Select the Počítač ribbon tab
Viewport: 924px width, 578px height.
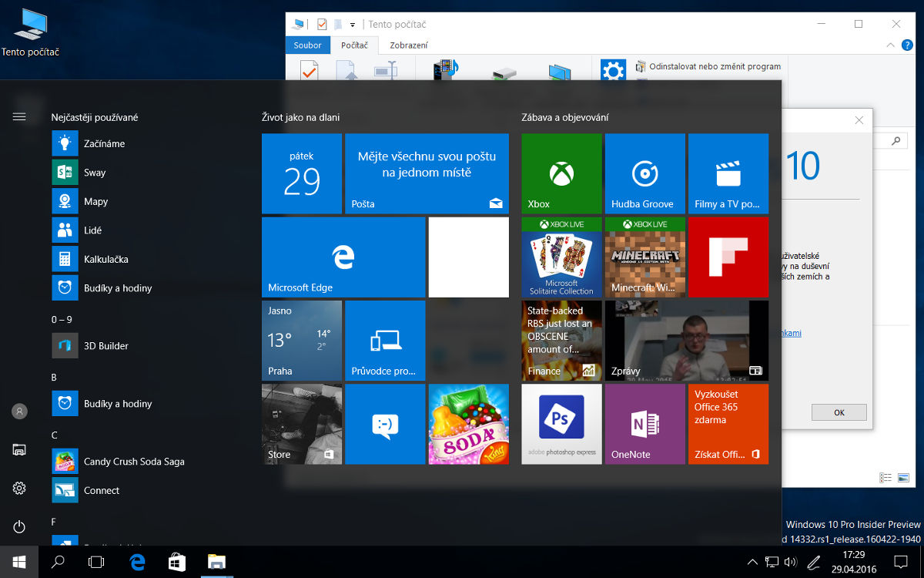click(x=354, y=45)
